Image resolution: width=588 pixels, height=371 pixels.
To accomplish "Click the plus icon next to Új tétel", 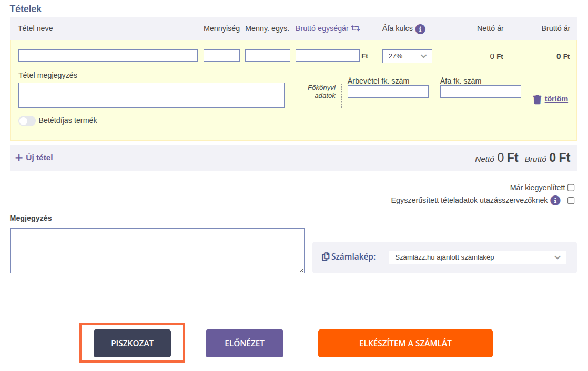I will point(19,158).
